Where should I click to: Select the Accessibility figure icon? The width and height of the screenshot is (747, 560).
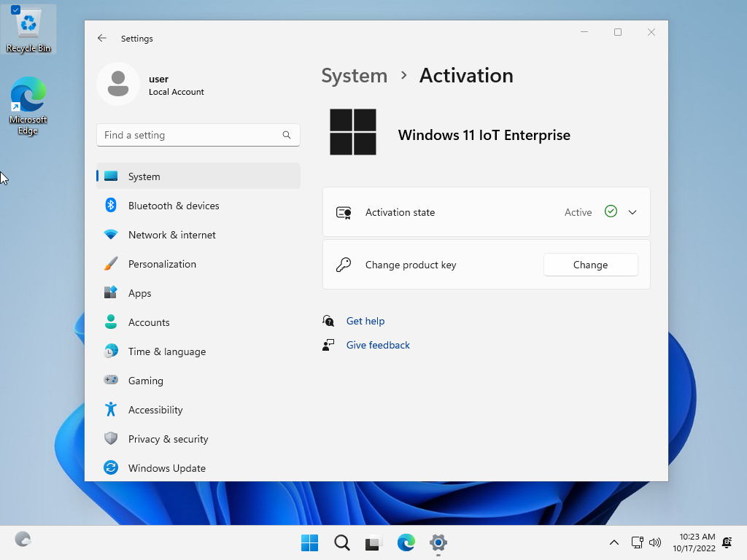pos(111,410)
